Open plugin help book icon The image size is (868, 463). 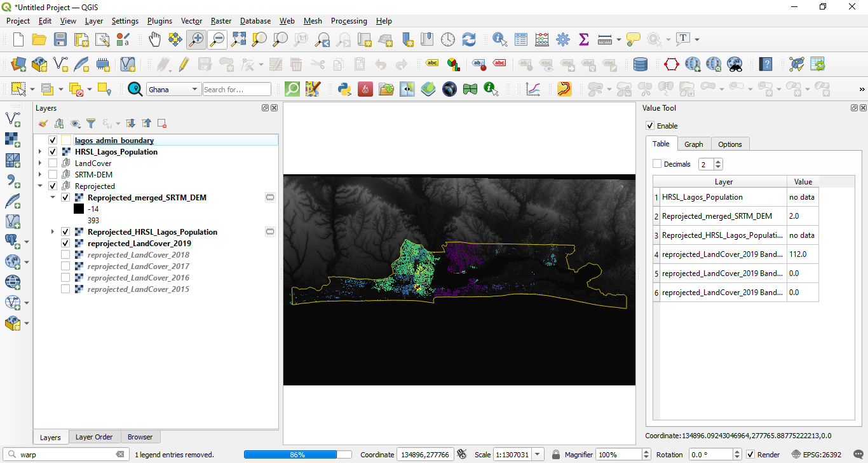pos(766,64)
